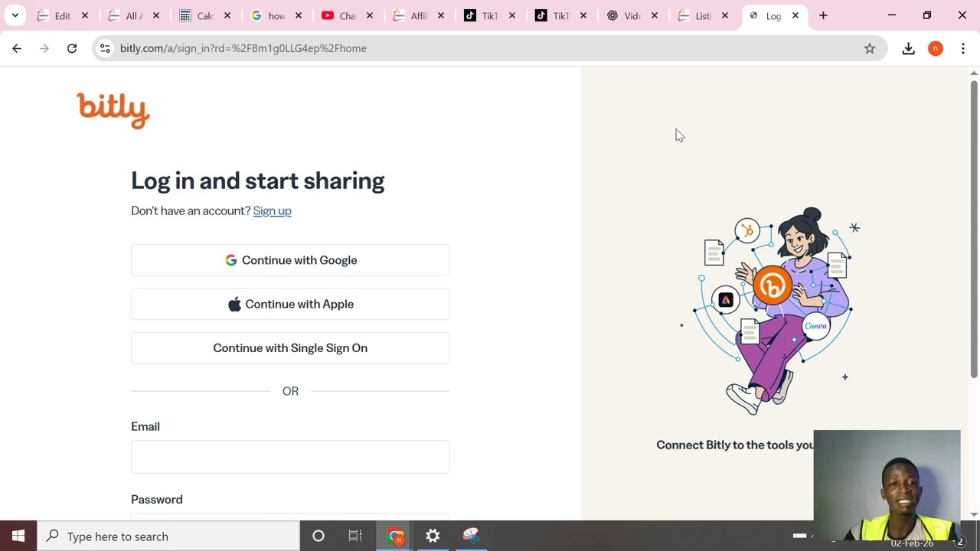Click the webcam overlay thumbnail
The width and height of the screenshot is (980, 551).
887,485
